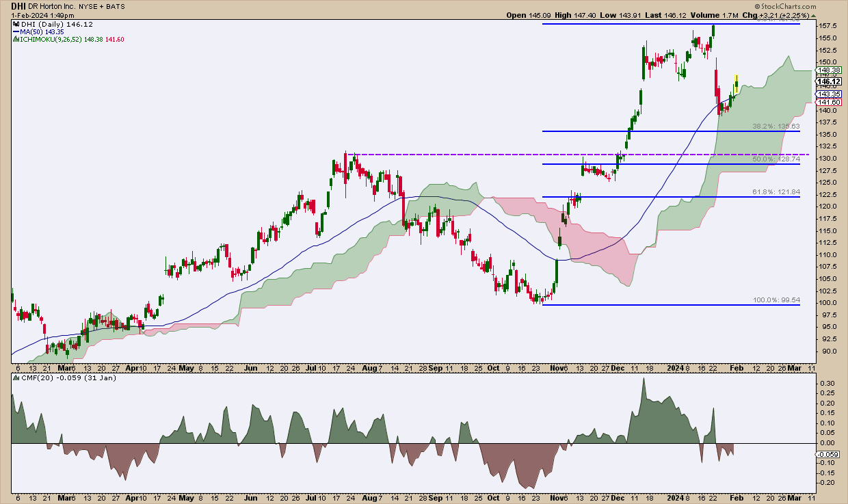Click the blue line marker beside MA(50)
Screen dimensions: 848x504
(15, 32)
